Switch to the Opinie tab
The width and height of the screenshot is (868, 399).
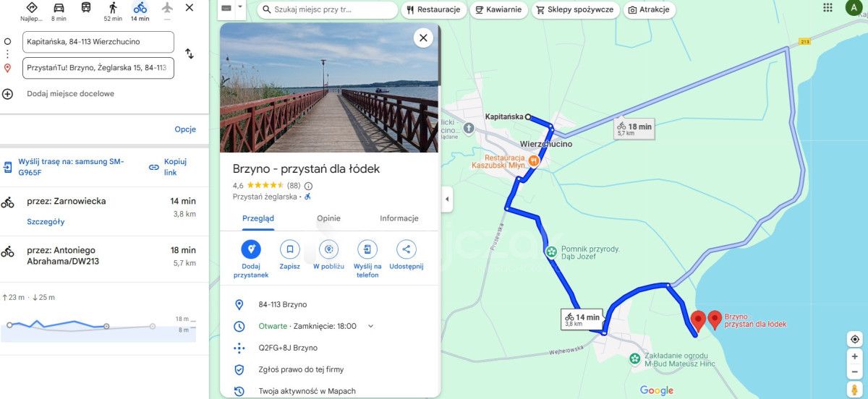coord(328,218)
